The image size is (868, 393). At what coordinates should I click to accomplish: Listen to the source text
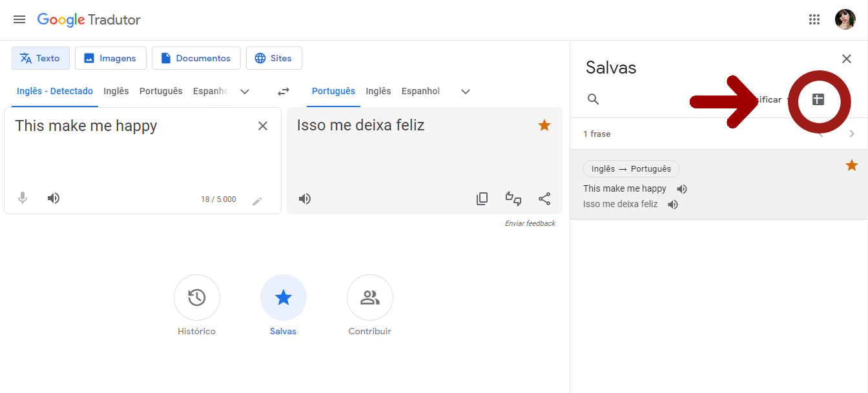pyautogui.click(x=53, y=197)
